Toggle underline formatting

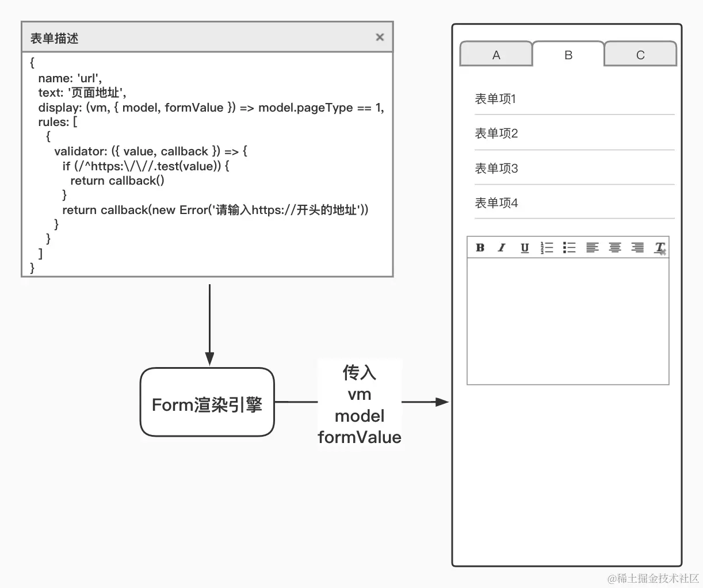[x=524, y=247]
